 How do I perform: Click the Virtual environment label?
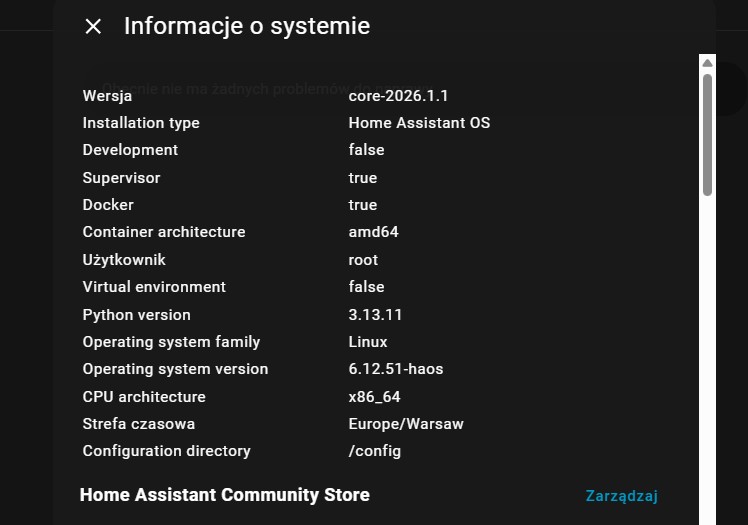pyautogui.click(x=154, y=287)
